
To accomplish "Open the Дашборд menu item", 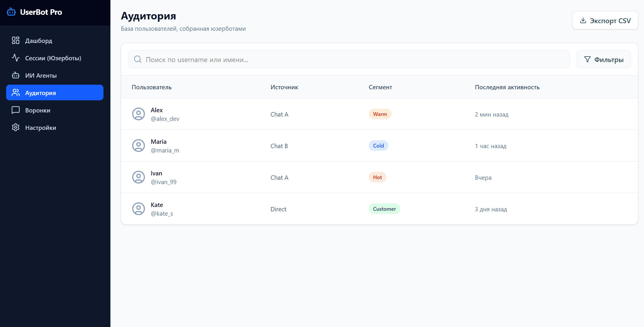I will point(55,40).
